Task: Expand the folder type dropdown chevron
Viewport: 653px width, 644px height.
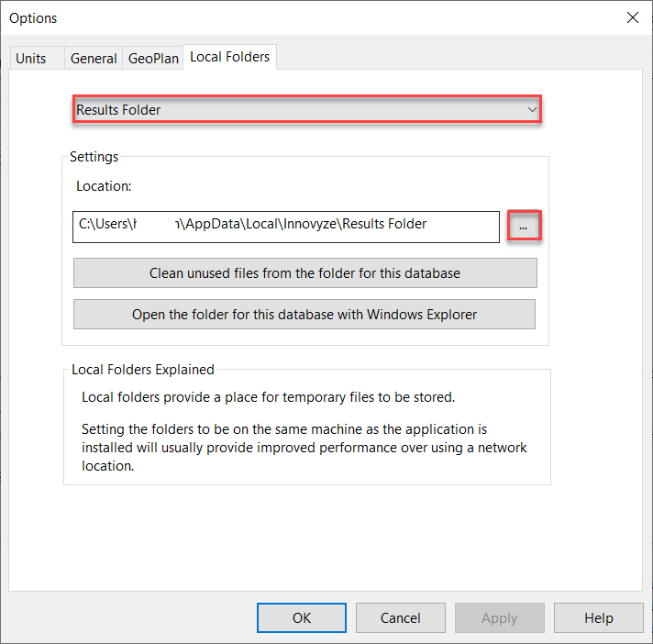Action: pyautogui.click(x=532, y=110)
